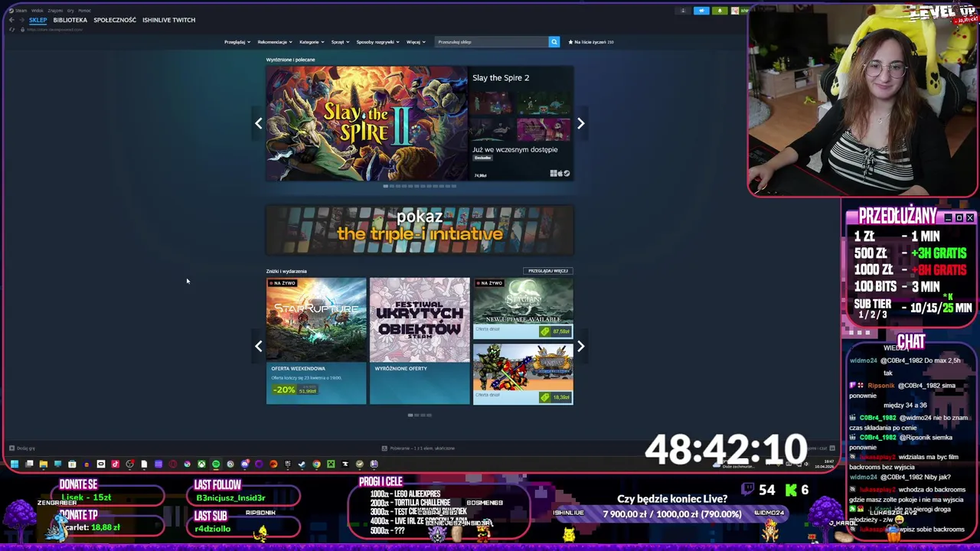Open File Explorer from the taskbar
Viewport: 980px width, 551px height.
tap(44, 464)
